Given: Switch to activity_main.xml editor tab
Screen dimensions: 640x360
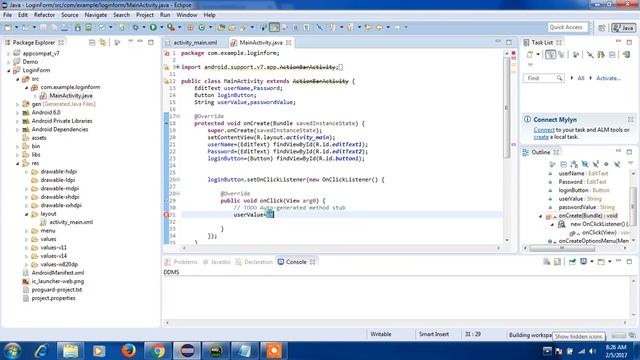Looking at the screenshot, I should click(195, 42).
